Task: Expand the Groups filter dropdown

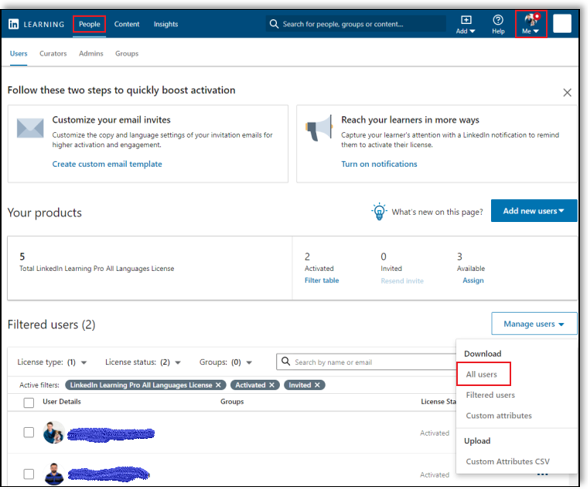Action: 225,362
